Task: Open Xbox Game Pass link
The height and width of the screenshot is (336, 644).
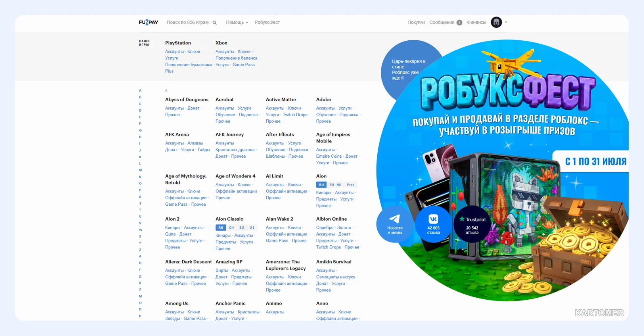Action: [243, 65]
